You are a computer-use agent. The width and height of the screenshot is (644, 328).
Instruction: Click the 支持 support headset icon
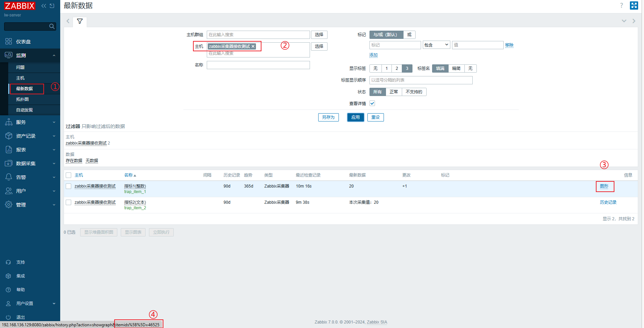[9, 262]
